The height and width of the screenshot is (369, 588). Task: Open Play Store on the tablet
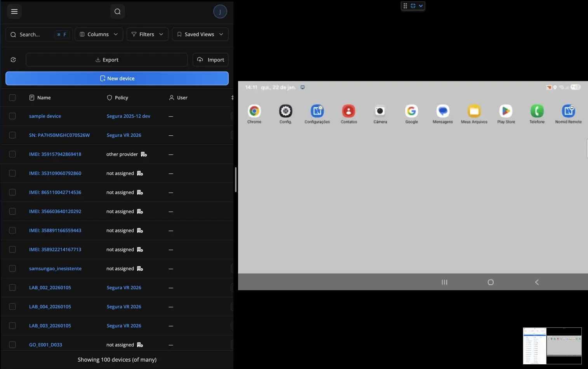pyautogui.click(x=506, y=112)
